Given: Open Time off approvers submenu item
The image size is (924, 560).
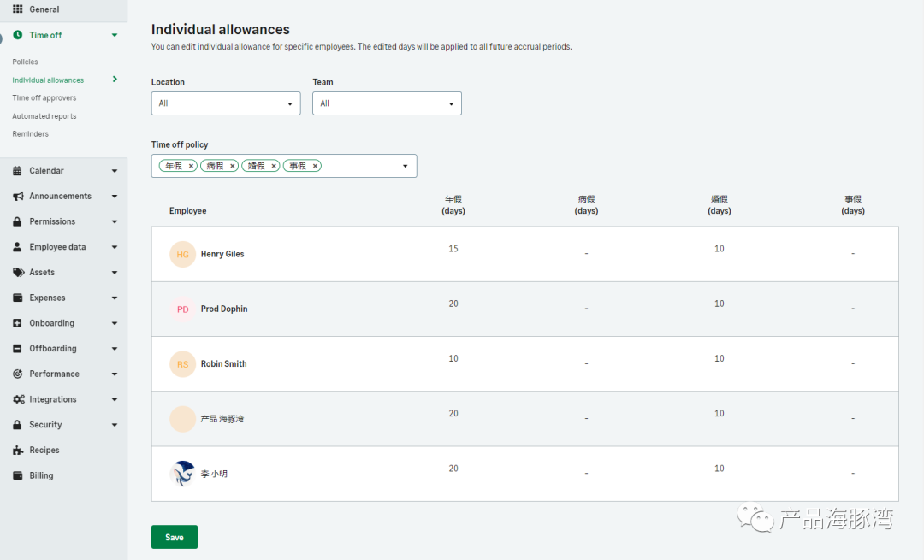Looking at the screenshot, I should [44, 98].
